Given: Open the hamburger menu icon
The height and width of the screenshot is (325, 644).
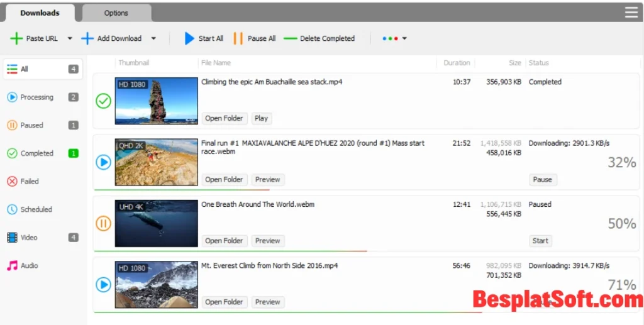Looking at the screenshot, I should click(631, 13).
